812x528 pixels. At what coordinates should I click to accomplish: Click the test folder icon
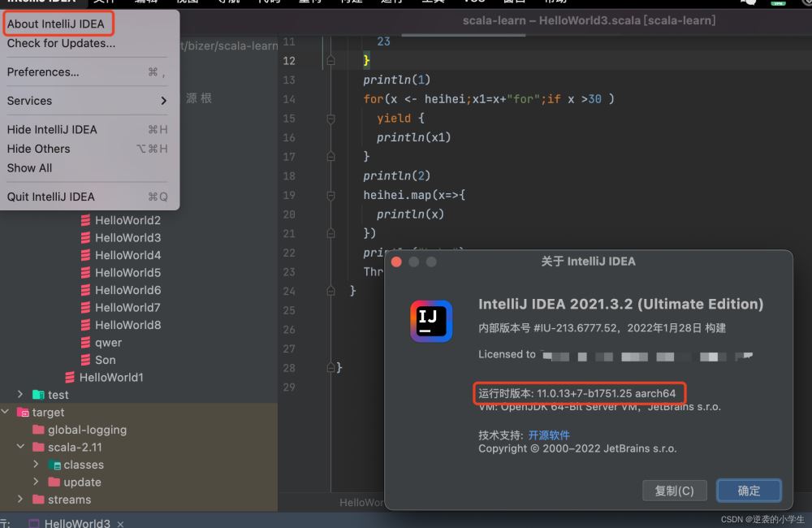[38, 395]
